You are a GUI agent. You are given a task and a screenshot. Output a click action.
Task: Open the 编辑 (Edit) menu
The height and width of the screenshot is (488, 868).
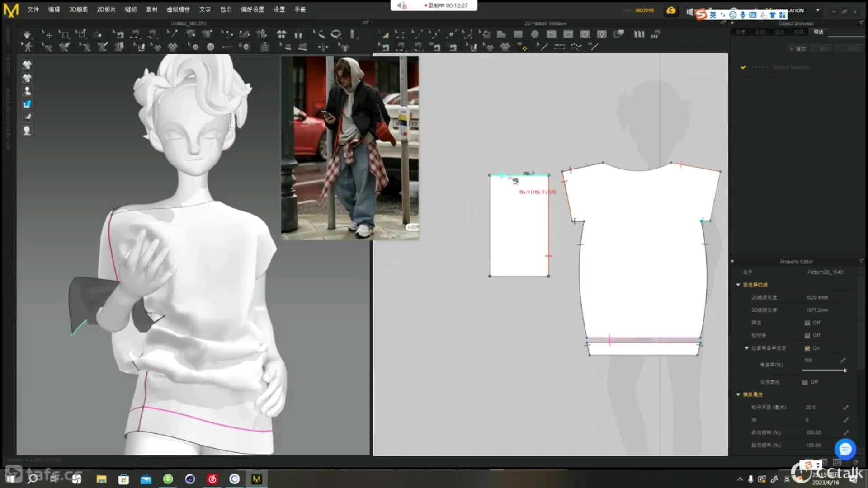point(54,9)
